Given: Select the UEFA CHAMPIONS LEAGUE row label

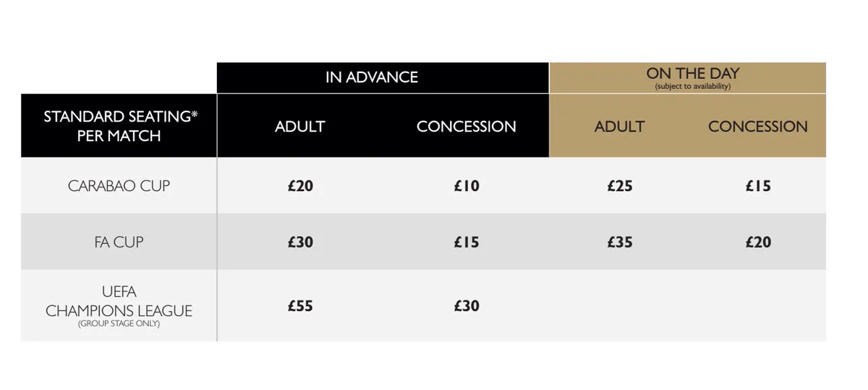Looking at the screenshot, I should pyautogui.click(x=119, y=302).
